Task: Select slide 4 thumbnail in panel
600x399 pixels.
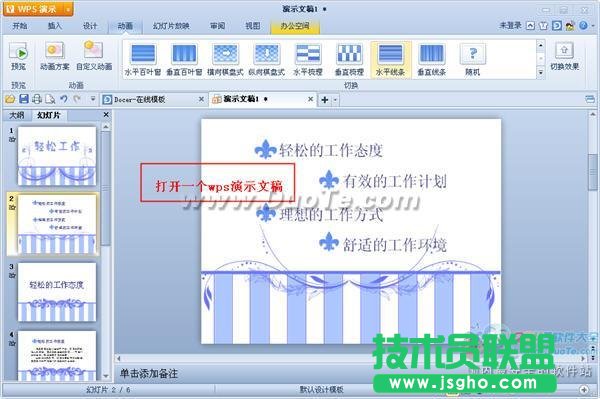Action: pyautogui.click(x=57, y=356)
